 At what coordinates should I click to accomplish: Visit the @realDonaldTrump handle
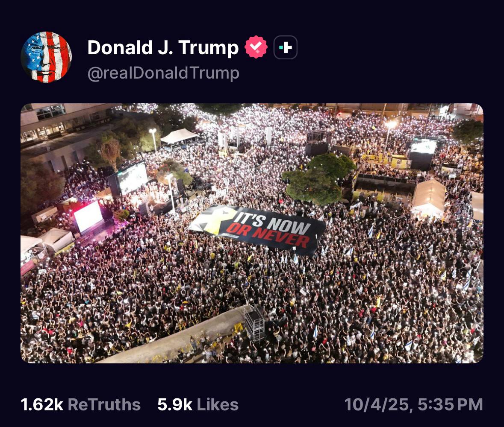click(x=163, y=73)
